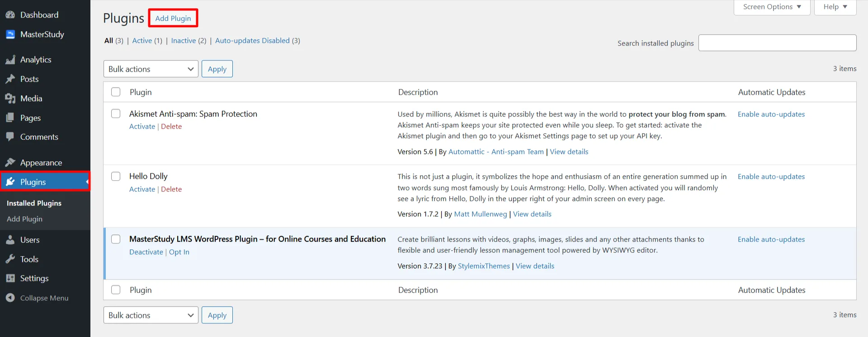868x337 pixels.
Task: Activate the Akismet Anti-spam plugin
Action: 142,126
